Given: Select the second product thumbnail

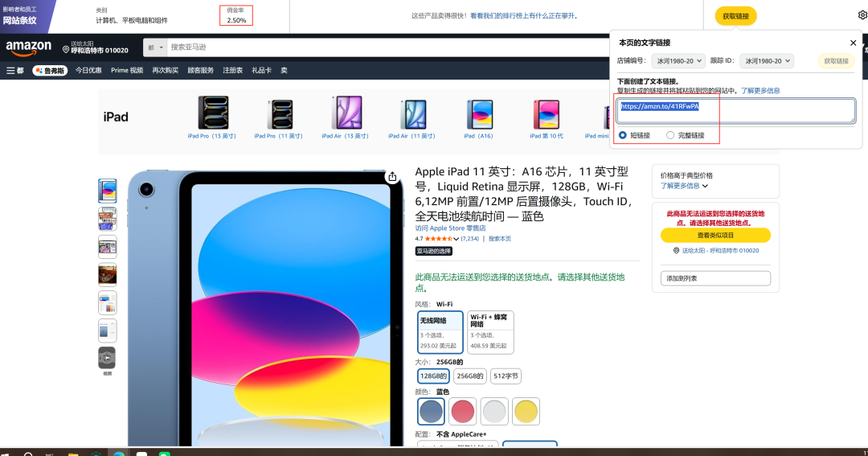Looking at the screenshot, I should 108,219.
